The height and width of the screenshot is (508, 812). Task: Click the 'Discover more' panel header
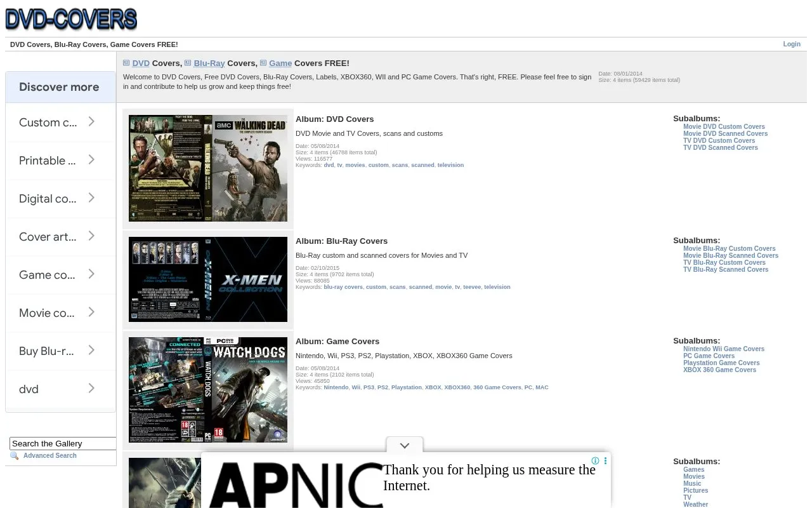60,87
